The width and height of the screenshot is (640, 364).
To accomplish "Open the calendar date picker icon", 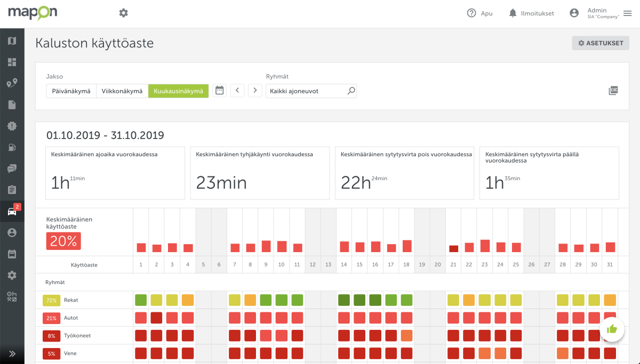I will click(x=219, y=91).
